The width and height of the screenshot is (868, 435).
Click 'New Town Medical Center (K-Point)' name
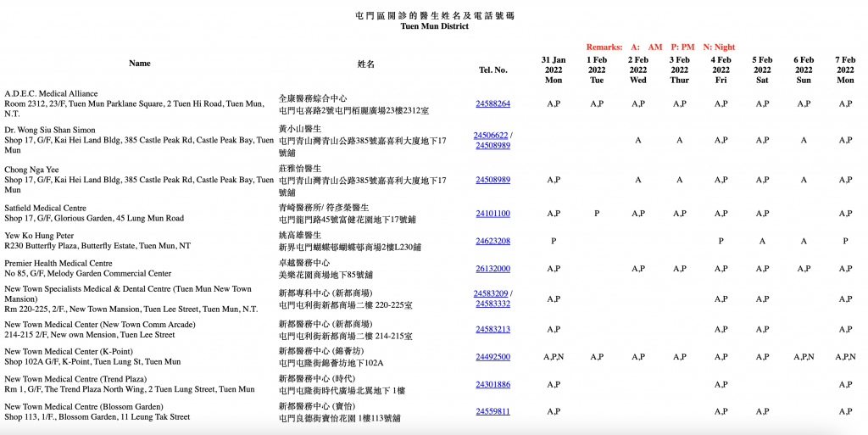coord(69,351)
